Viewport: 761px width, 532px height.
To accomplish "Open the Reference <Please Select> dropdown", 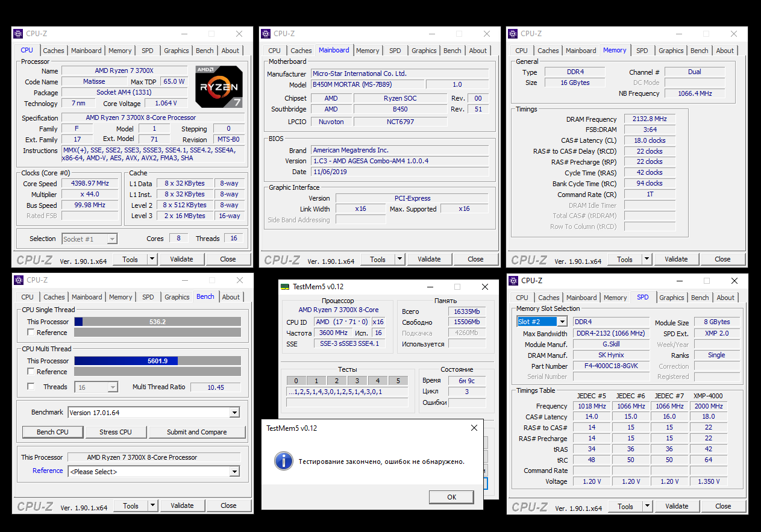I will [234, 472].
